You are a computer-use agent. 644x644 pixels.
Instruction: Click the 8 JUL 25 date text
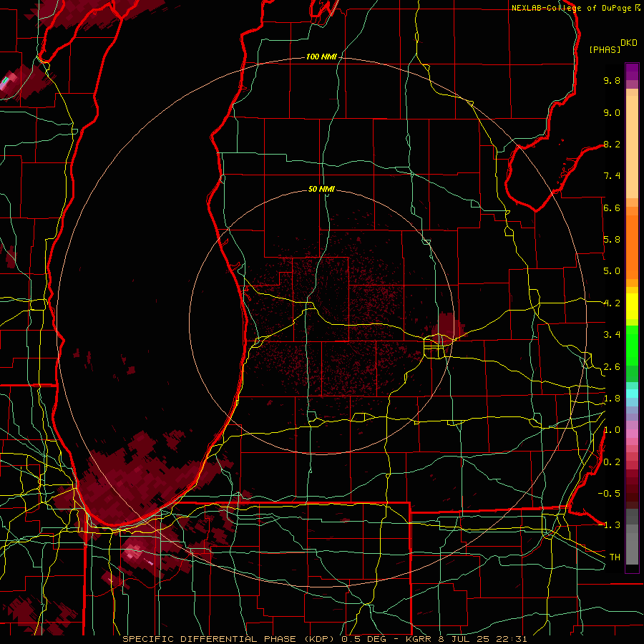click(464, 639)
